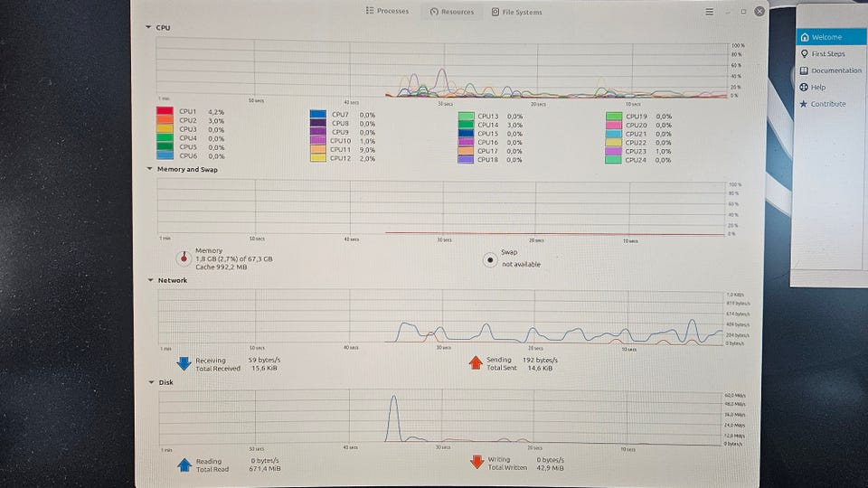
Task: Collapse the Disk section
Action: pos(150,382)
